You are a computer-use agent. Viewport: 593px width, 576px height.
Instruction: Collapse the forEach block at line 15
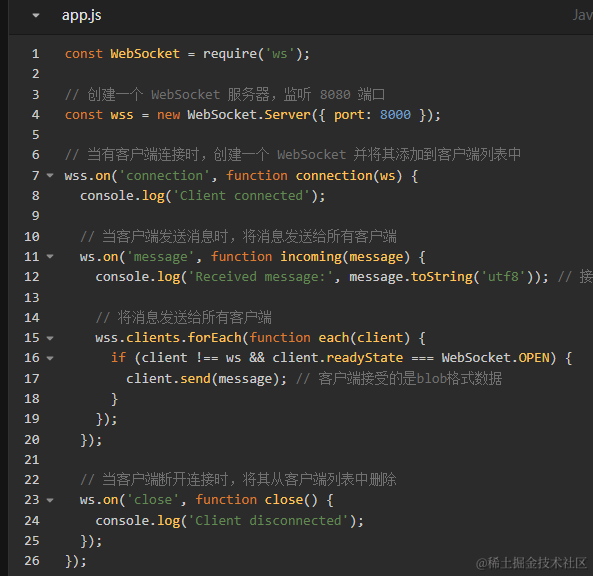[50, 338]
